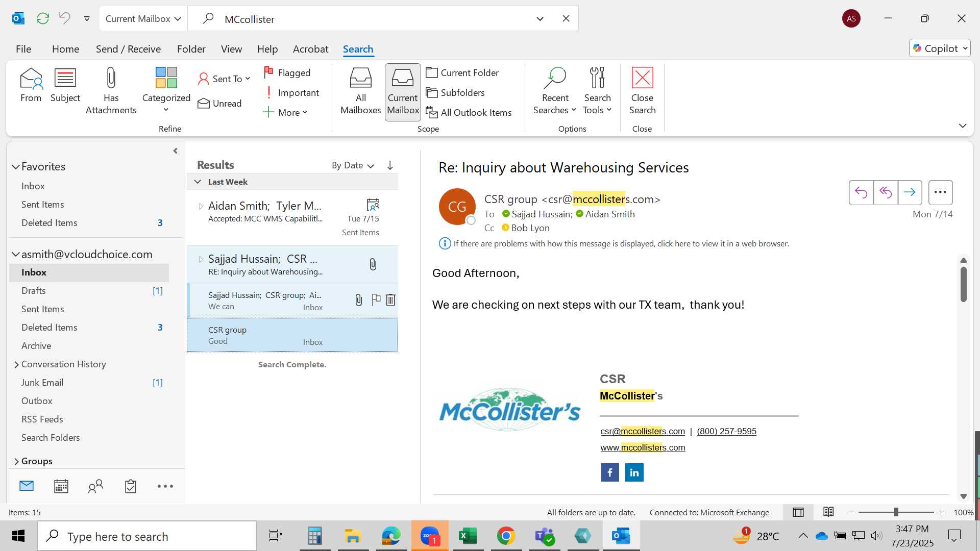This screenshot has height=551, width=980.
Task: Click csr@mccollisters.com email link in signature
Action: click(643, 432)
